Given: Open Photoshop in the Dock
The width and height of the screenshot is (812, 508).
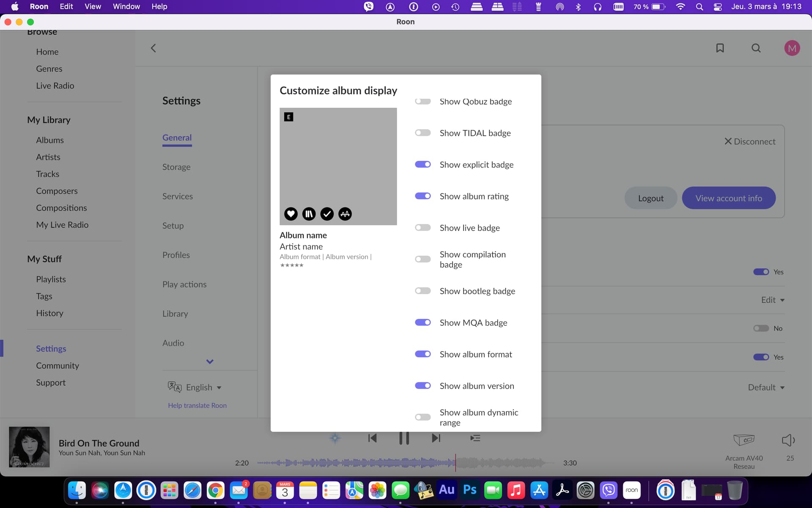Looking at the screenshot, I should (x=470, y=490).
